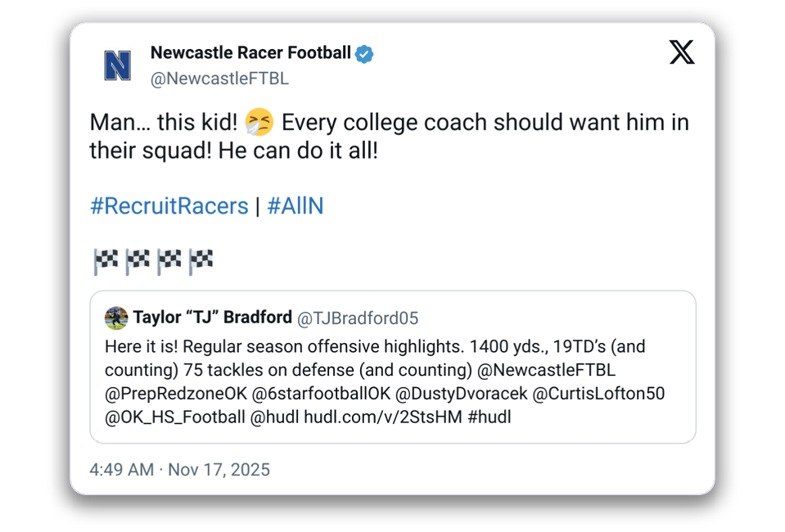The height and width of the screenshot is (532, 785).
Task: Open the #AllN hashtag
Action: click(296, 206)
